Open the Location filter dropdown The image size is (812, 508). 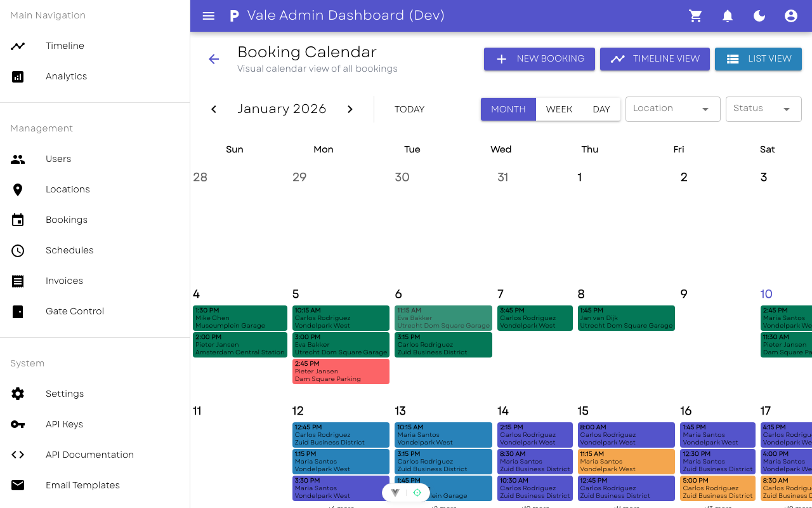coord(672,109)
